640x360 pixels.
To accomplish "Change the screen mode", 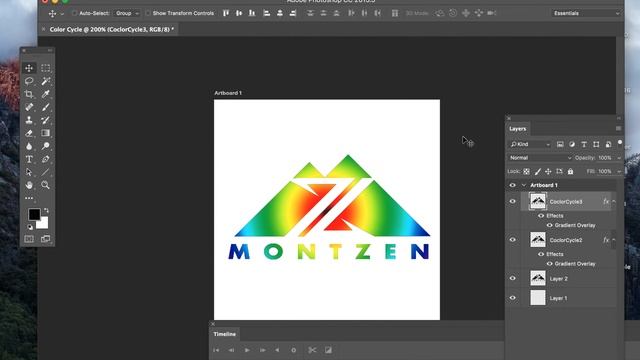I will [45, 239].
